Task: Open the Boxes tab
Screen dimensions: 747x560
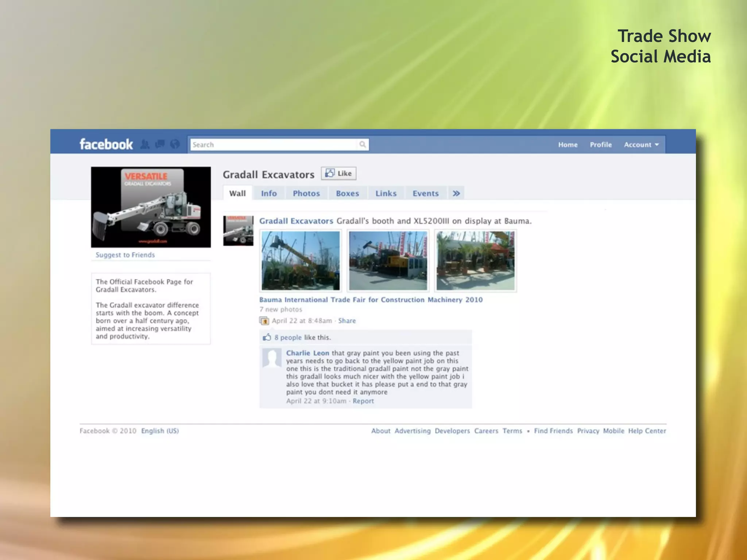Action: pos(347,193)
